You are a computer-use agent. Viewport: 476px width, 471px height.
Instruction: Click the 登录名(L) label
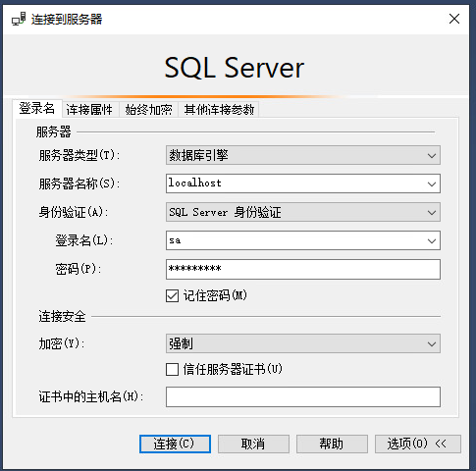tap(84, 240)
